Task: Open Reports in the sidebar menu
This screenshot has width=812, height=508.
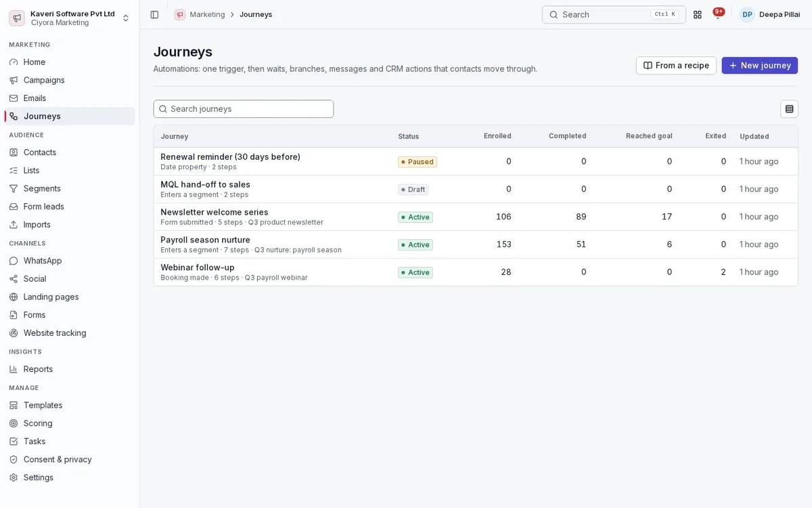Action: 70,369
